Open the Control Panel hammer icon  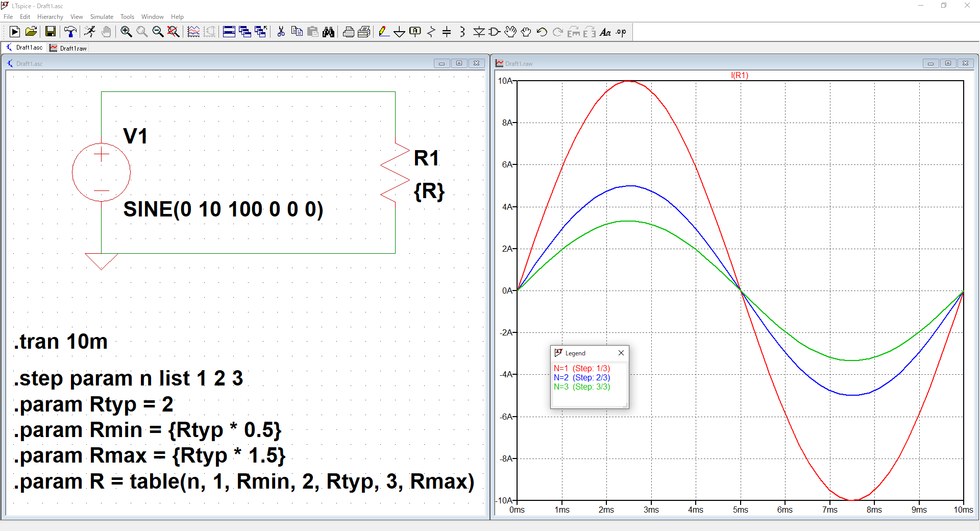click(70, 32)
